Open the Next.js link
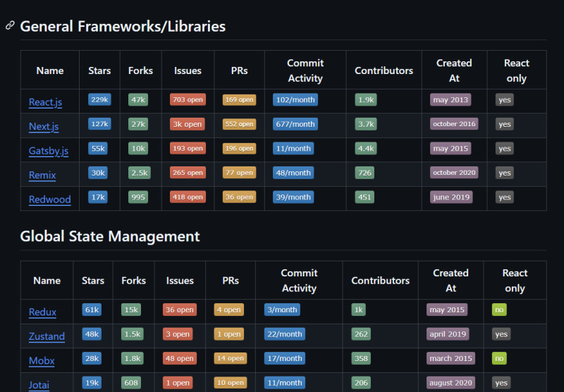 44,127
